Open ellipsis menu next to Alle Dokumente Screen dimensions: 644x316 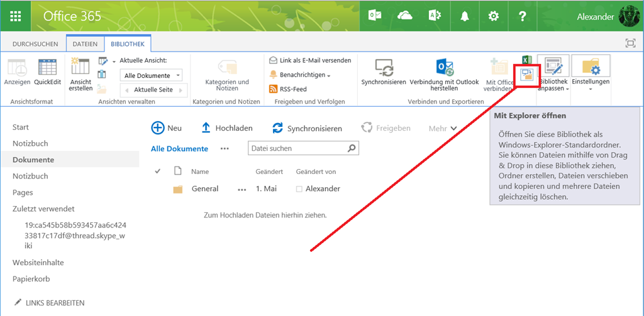(225, 148)
